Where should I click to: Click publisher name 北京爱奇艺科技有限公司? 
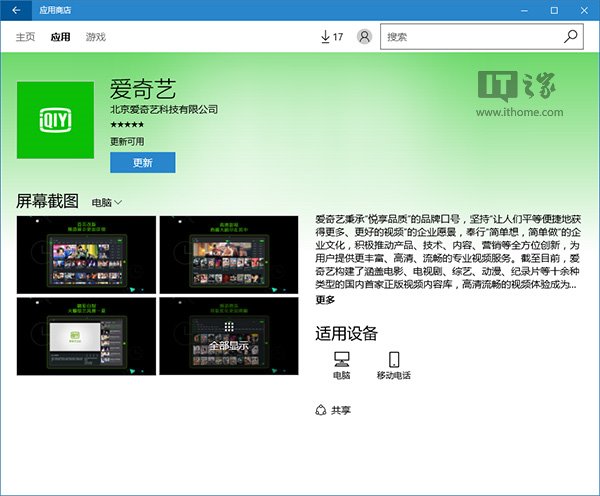pos(164,109)
